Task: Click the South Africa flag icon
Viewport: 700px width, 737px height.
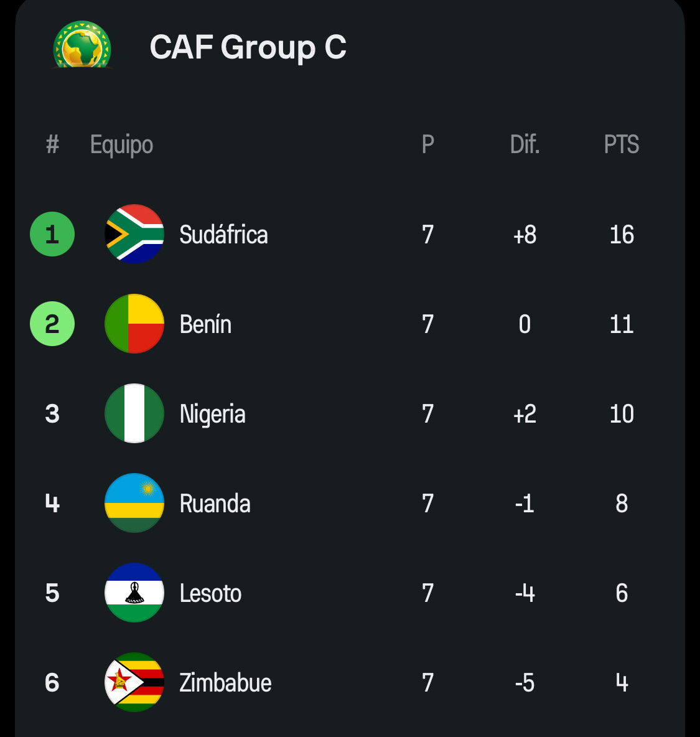Action: click(134, 234)
